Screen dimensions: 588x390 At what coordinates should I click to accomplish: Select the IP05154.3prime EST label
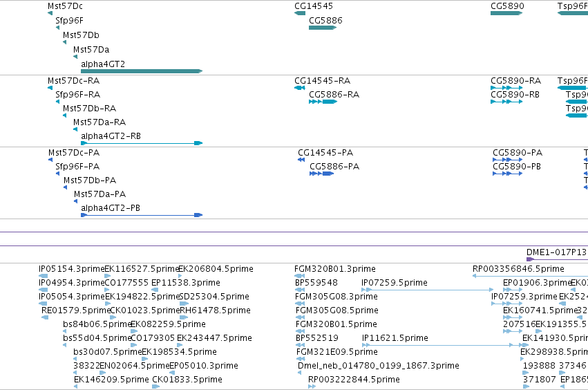coord(72,269)
